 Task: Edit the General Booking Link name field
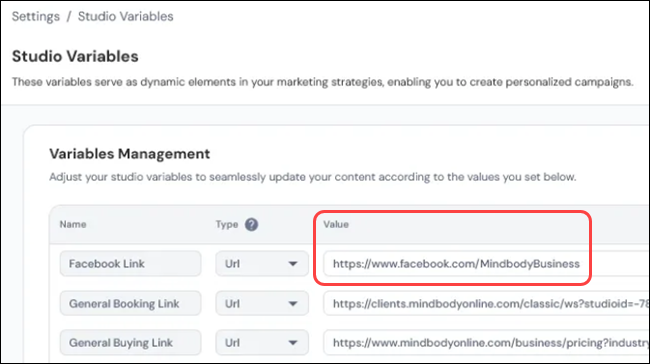pos(131,303)
